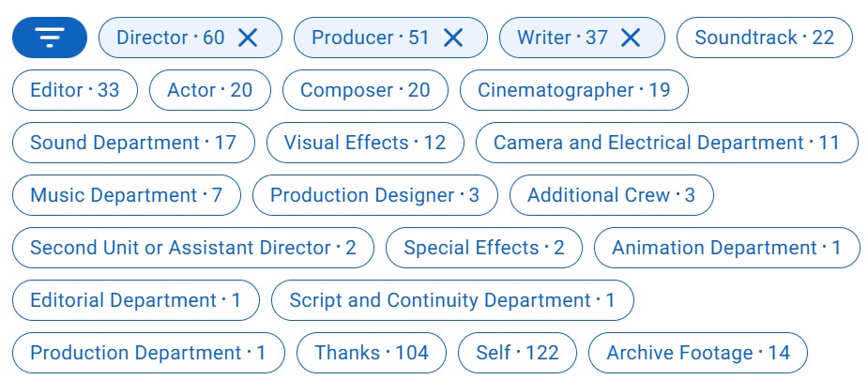Select the Sound Department chip
Viewport: 868px width, 380px height.
click(133, 143)
